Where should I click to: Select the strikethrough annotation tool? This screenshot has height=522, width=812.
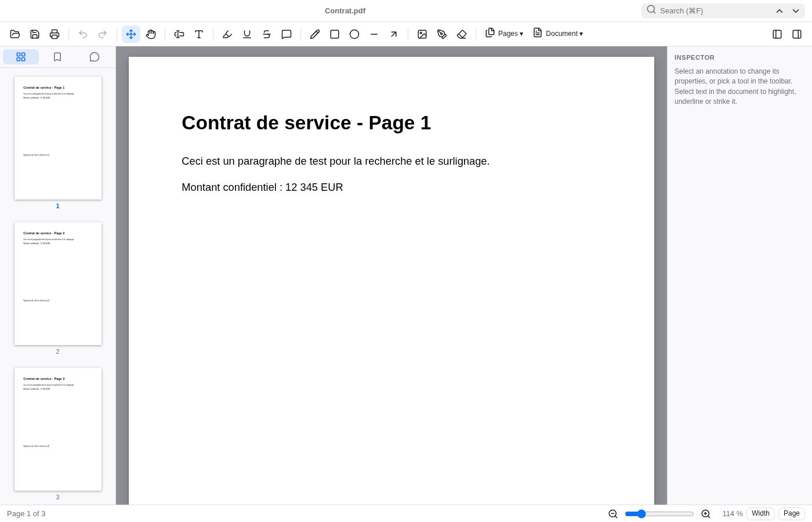tap(267, 34)
